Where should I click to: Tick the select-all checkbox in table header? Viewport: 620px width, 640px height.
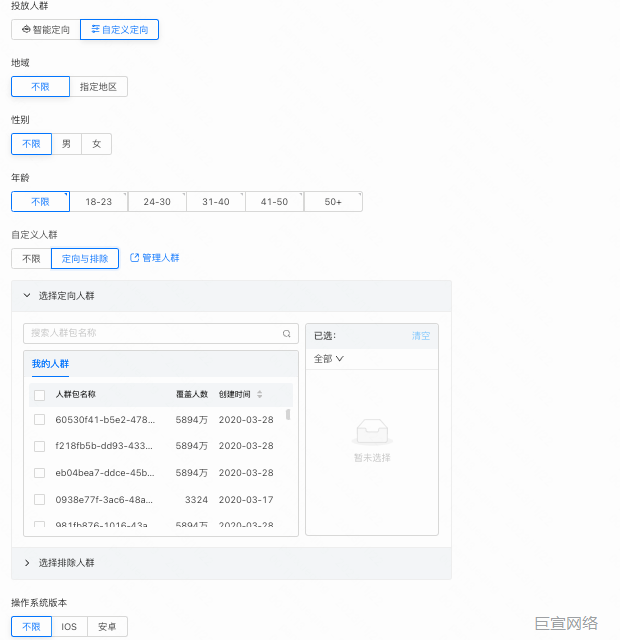coord(40,395)
